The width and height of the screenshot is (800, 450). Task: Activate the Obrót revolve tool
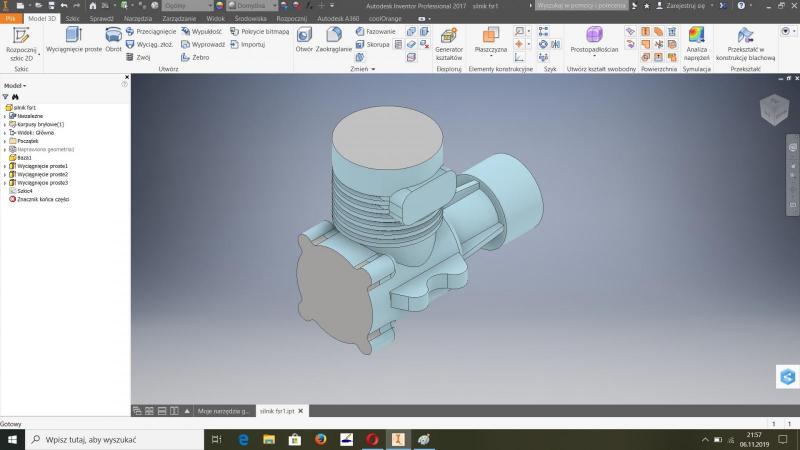(114, 40)
